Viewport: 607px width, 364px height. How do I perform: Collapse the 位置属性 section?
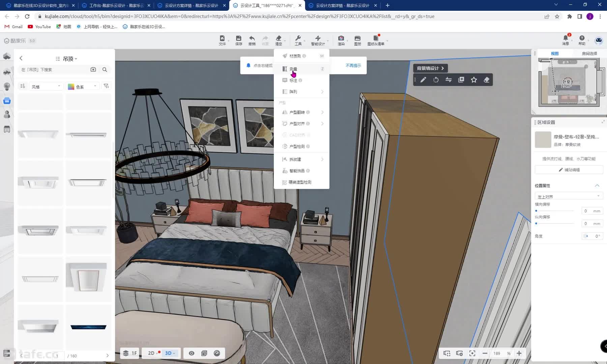click(x=597, y=186)
